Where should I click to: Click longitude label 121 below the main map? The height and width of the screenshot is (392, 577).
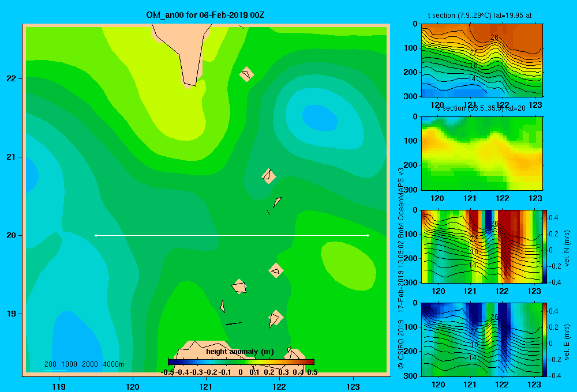206,386
